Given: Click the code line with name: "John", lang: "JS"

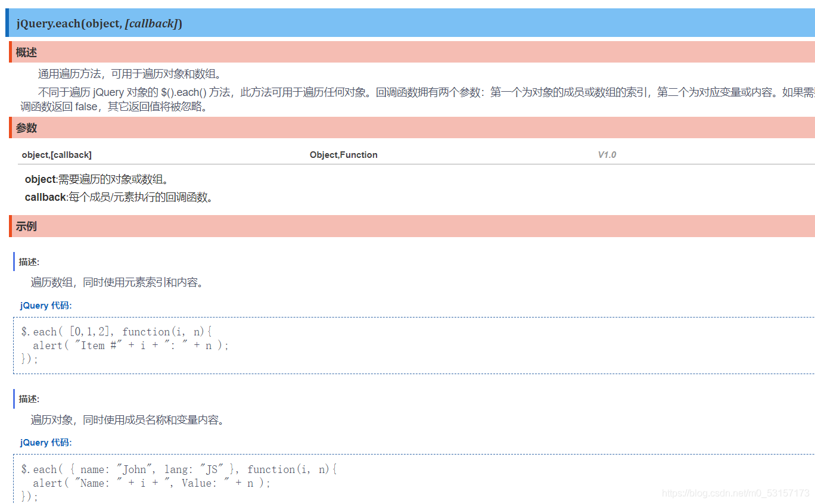Looking at the screenshot, I should (x=179, y=469).
